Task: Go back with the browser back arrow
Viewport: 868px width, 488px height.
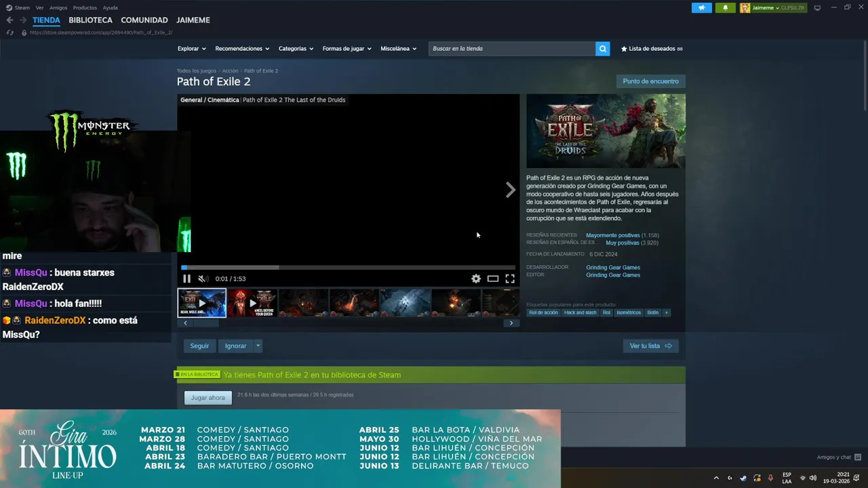Action: tap(9, 20)
